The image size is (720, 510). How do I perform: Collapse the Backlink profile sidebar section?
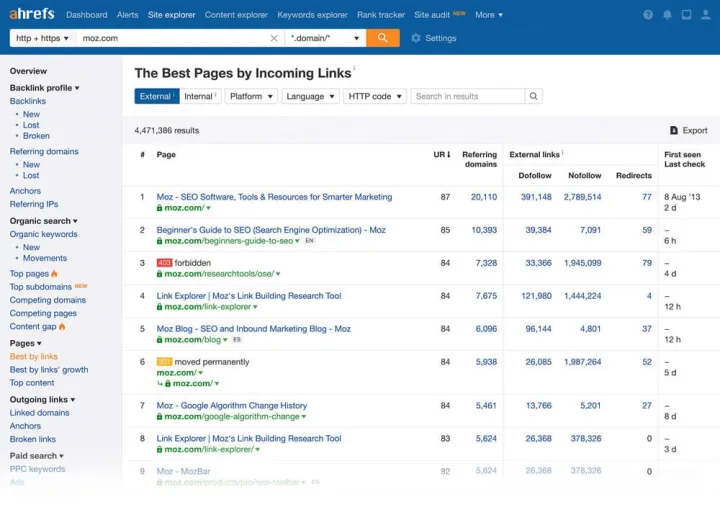pyautogui.click(x=45, y=88)
